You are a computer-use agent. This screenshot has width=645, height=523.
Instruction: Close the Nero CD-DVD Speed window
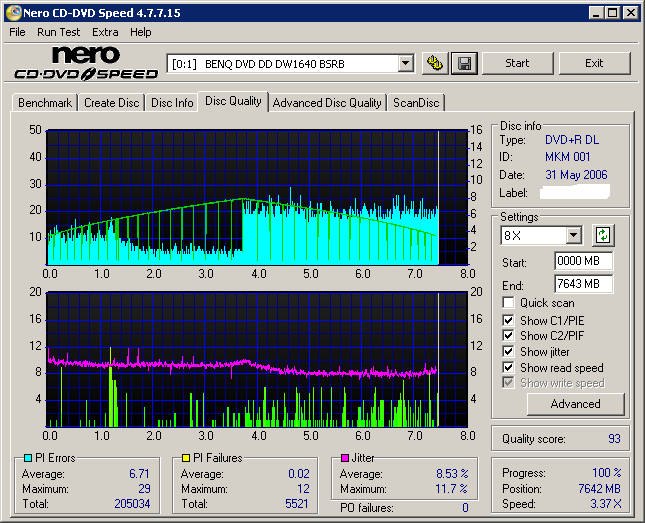(x=630, y=13)
